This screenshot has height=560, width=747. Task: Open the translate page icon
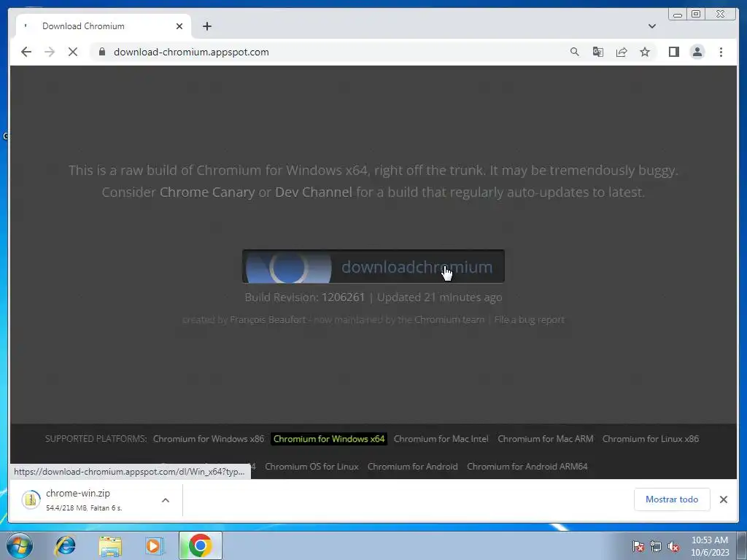coord(598,52)
